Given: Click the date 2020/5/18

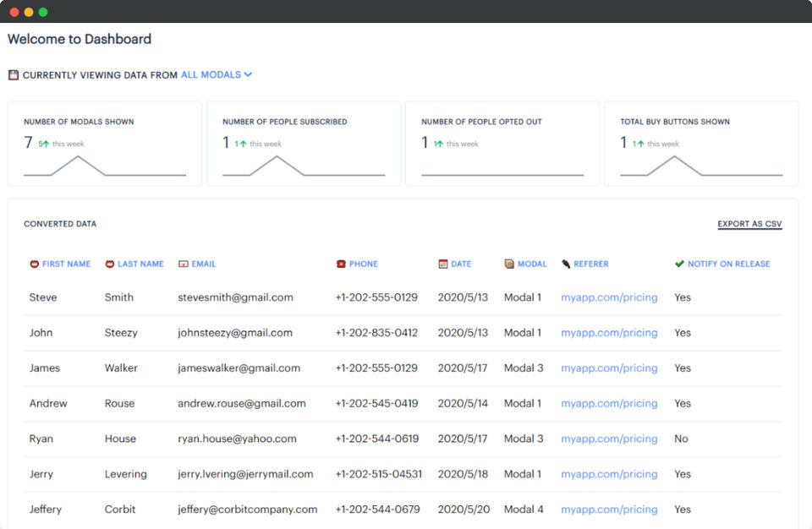Looking at the screenshot, I should [x=463, y=474].
